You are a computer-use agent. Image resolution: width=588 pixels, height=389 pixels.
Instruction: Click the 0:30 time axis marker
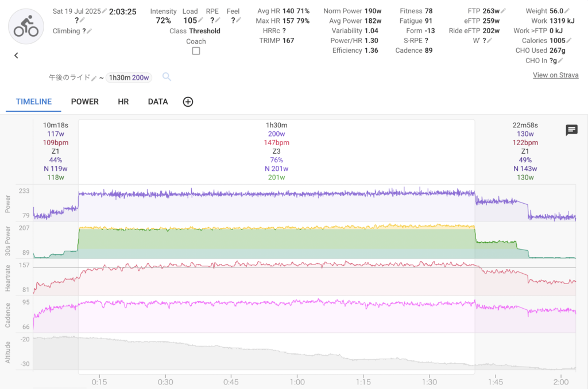[165, 382]
